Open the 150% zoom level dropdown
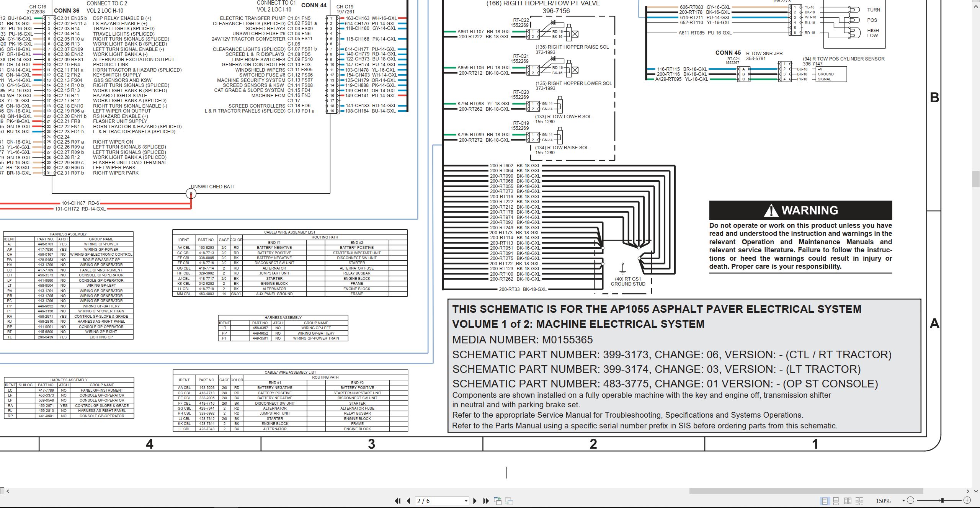 coord(903,501)
